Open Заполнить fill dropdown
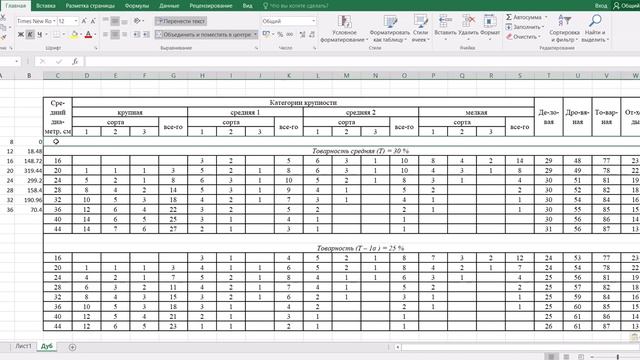This screenshot has width=640, height=360. click(525, 27)
